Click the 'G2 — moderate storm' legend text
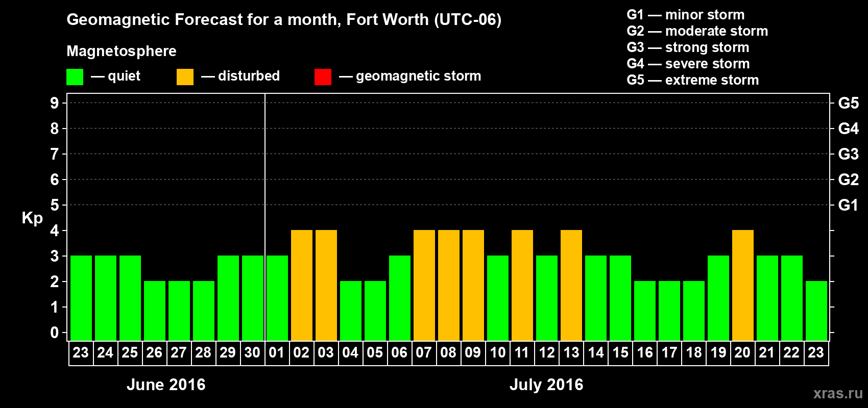Screen dimensions: 868x408 coord(697,31)
